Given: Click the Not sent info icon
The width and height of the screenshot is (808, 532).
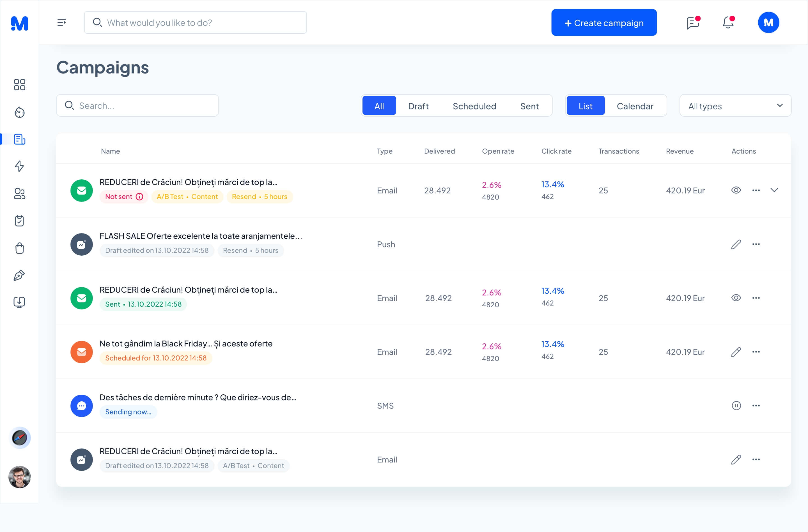Looking at the screenshot, I should (139, 196).
